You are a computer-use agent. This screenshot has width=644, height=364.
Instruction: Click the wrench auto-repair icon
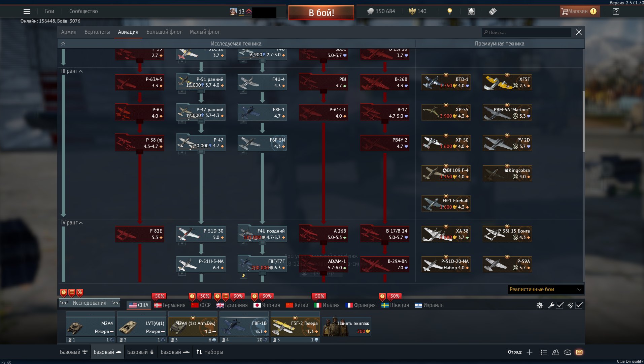(x=551, y=305)
